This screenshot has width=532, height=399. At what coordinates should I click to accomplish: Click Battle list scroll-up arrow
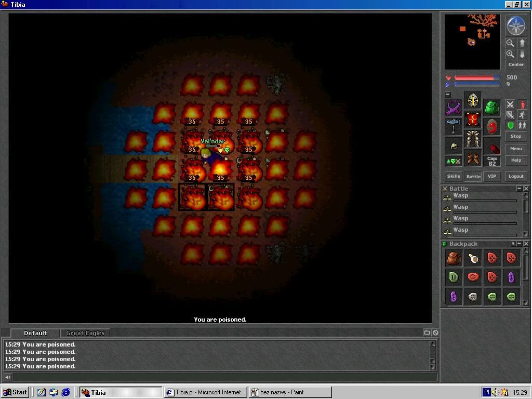point(526,196)
